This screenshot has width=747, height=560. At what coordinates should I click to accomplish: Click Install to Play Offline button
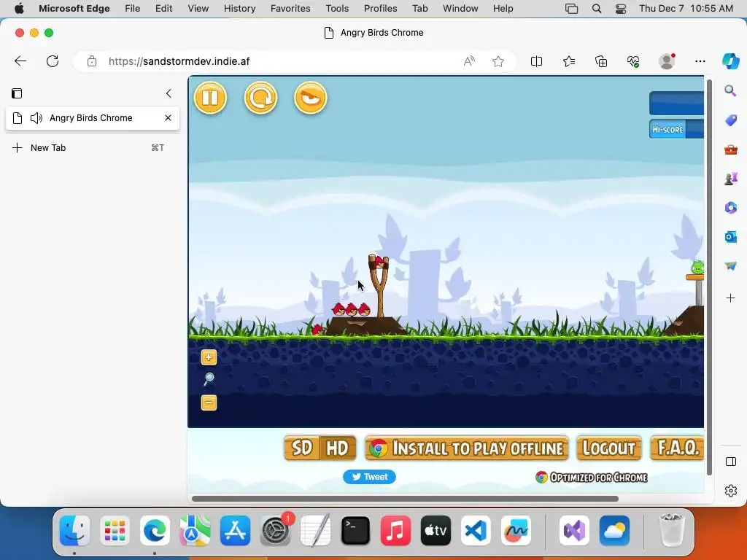click(x=466, y=448)
